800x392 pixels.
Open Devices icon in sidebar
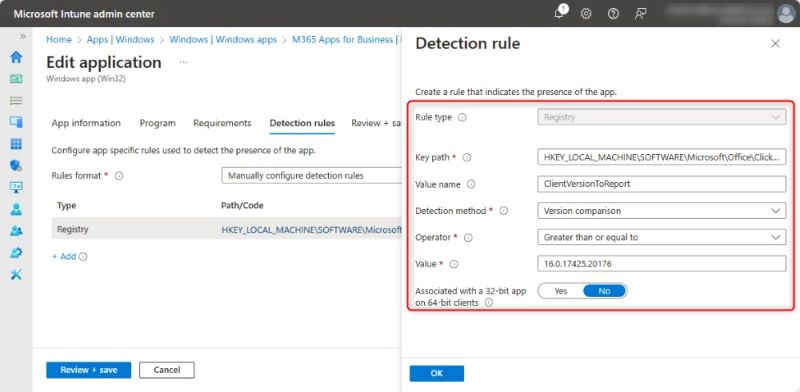(16, 122)
